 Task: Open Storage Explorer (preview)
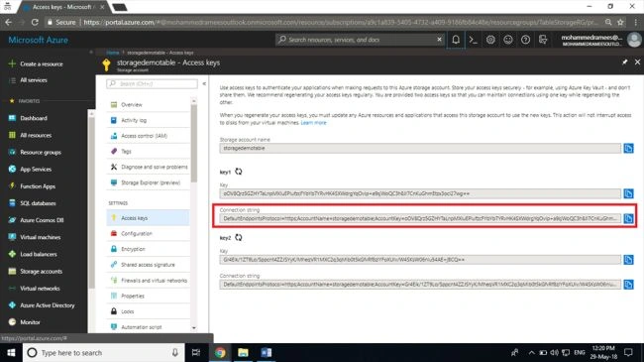pos(148,182)
